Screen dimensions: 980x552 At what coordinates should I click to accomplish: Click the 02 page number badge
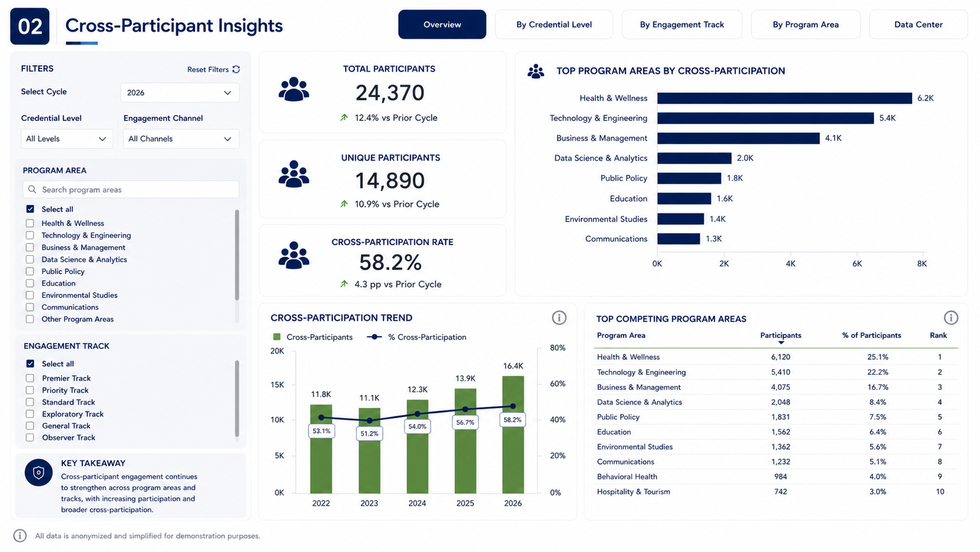[30, 26]
